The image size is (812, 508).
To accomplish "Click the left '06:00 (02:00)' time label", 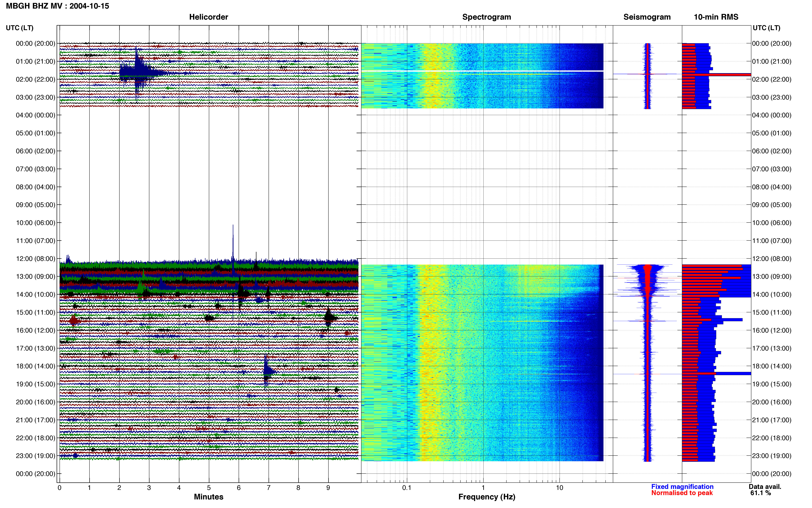I will 35,151.
